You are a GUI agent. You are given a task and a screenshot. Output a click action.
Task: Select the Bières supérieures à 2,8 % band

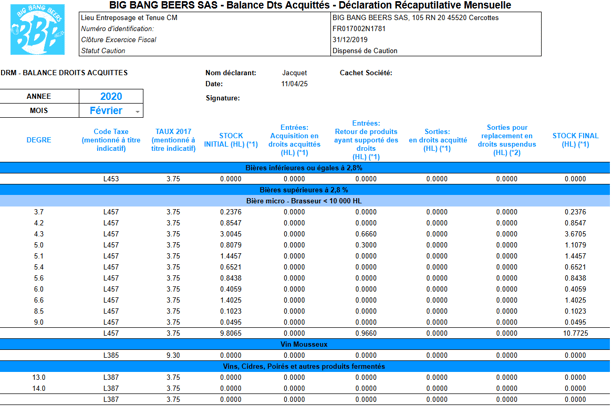click(x=305, y=190)
